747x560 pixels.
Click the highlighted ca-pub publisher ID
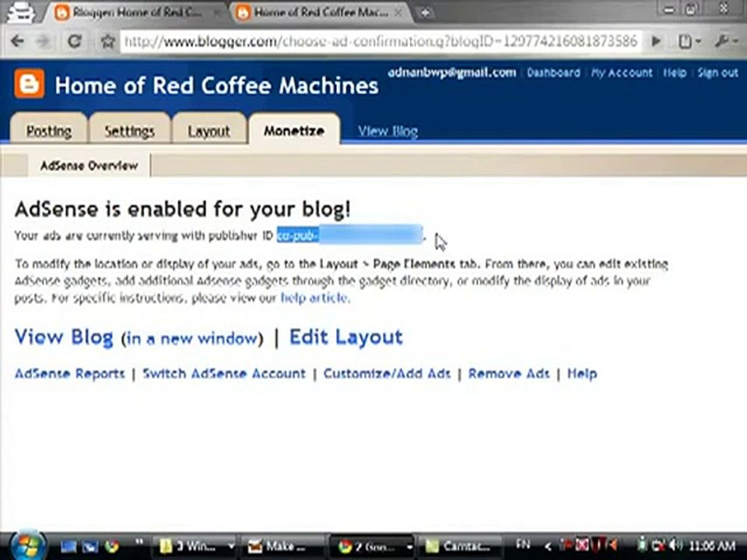(x=349, y=235)
